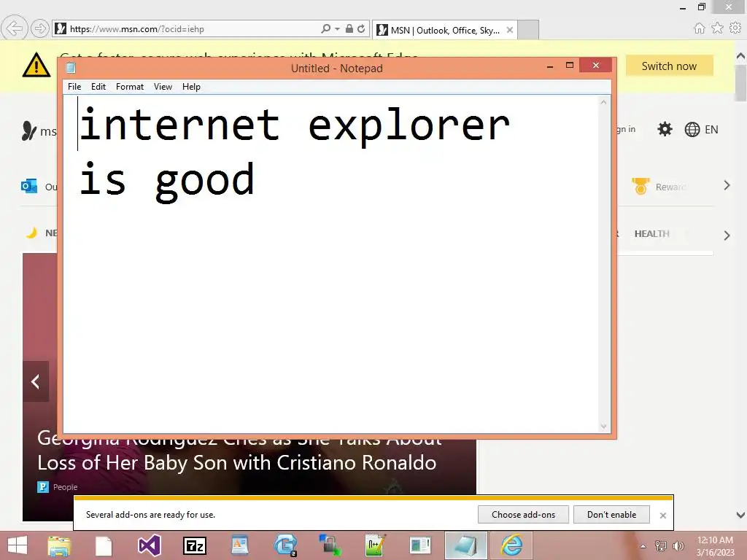Refresh the page in Internet Explorer

click(361, 28)
